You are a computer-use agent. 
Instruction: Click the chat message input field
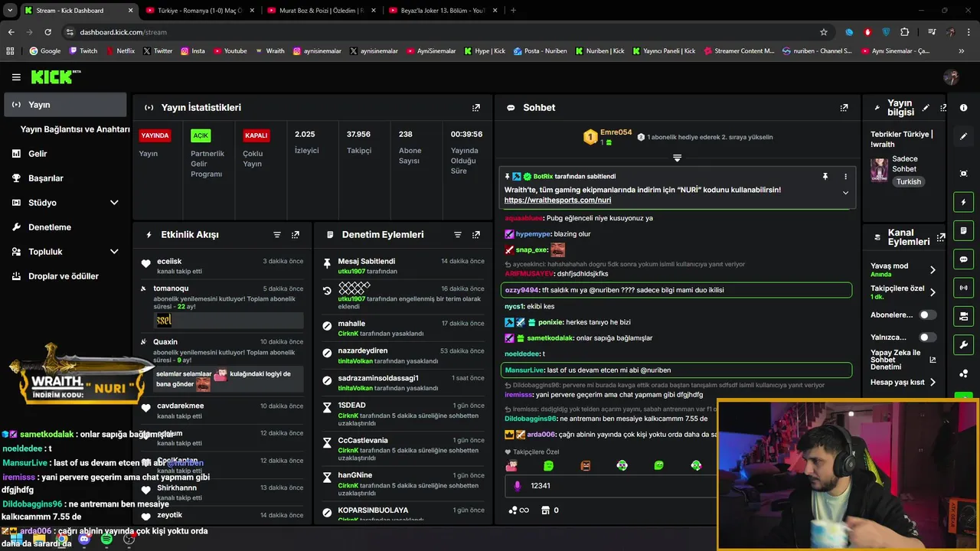pos(612,486)
